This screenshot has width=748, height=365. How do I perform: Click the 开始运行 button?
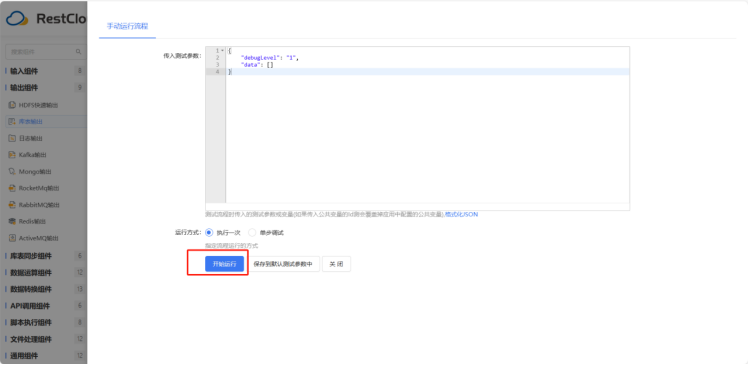tap(225, 264)
